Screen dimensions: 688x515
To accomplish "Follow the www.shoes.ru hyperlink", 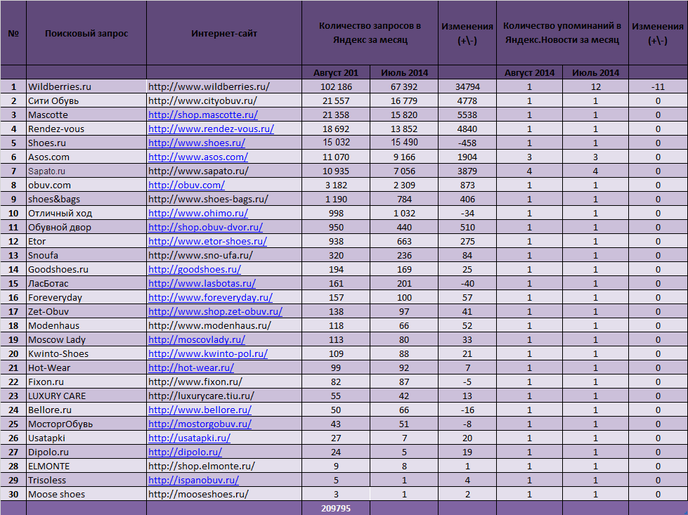I will pyautogui.click(x=197, y=143).
